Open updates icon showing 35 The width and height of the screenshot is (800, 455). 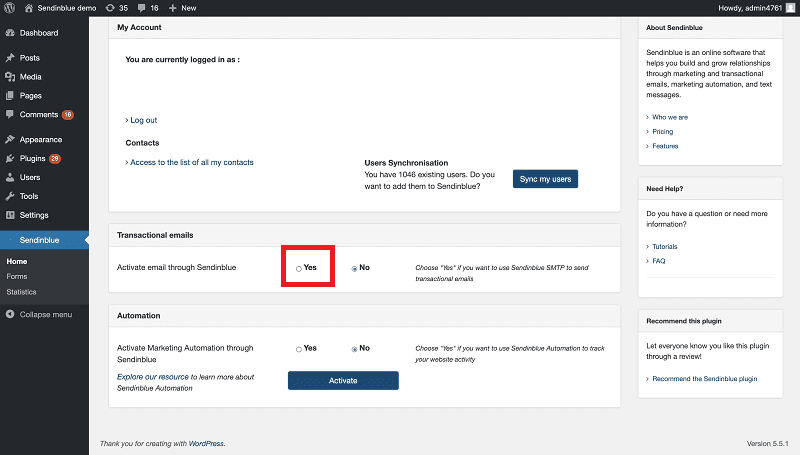[x=110, y=8]
